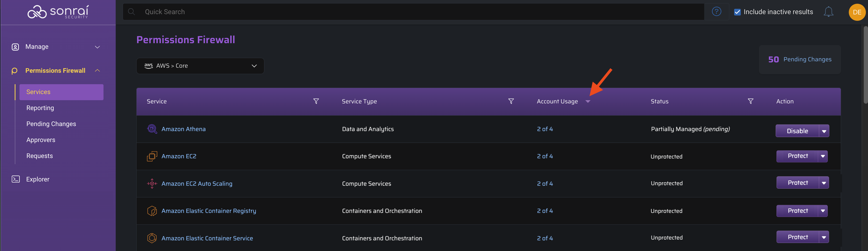This screenshot has width=868, height=251.
Task: Click 2 of 4 usage for Amazon Athena
Action: click(545, 129)
